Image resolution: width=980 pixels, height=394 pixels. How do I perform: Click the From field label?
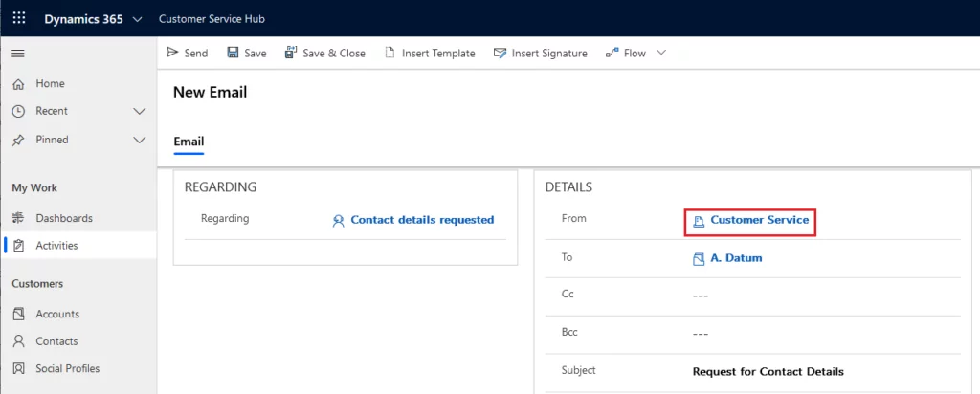point(574,219)
